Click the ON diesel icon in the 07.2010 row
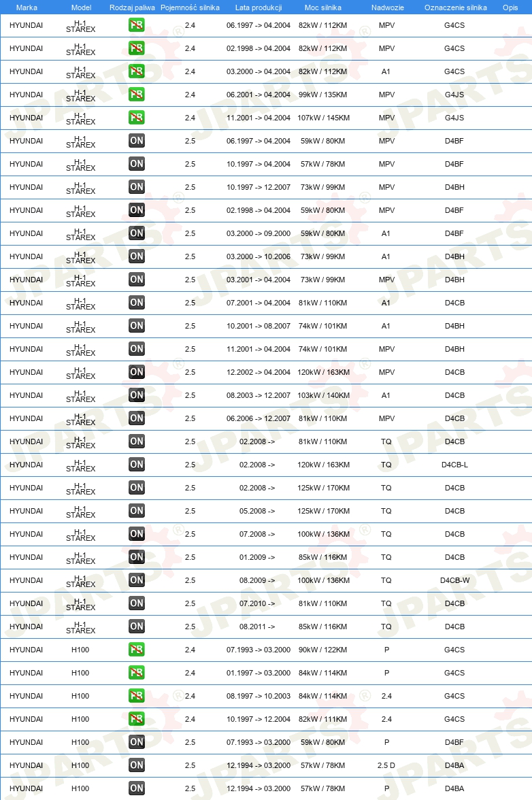The height and width of the screenshot is (800, 532). point(136,603)
